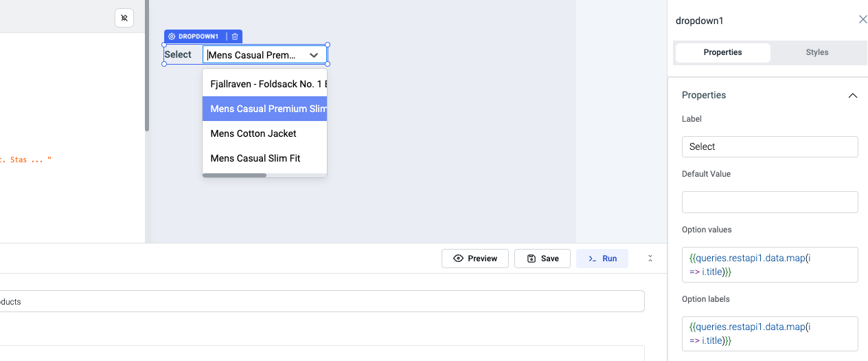Collapse the query panel with the chevrons icon
The height and width of the screenshot is (361, 868).
pos(650,259)
